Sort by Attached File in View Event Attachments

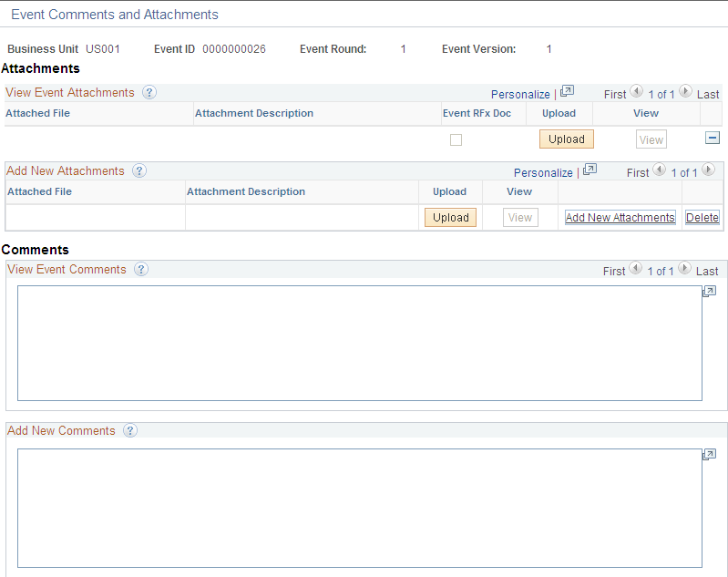[x=37, y=113]
